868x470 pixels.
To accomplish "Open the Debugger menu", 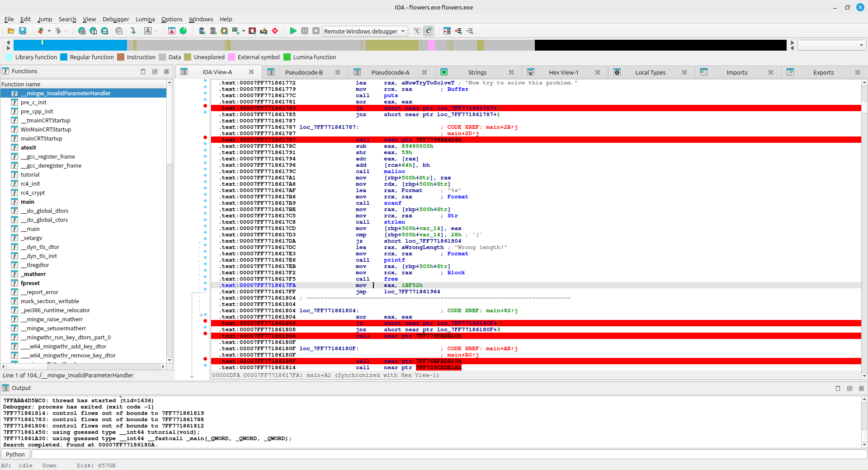I will (x=115, y=19).
